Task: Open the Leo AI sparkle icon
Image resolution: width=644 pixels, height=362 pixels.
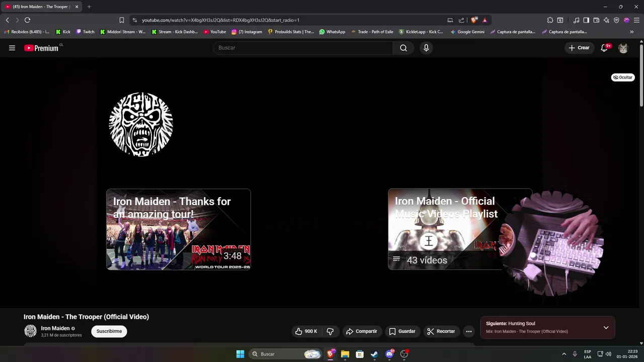Action: click(x=606, y=20)
